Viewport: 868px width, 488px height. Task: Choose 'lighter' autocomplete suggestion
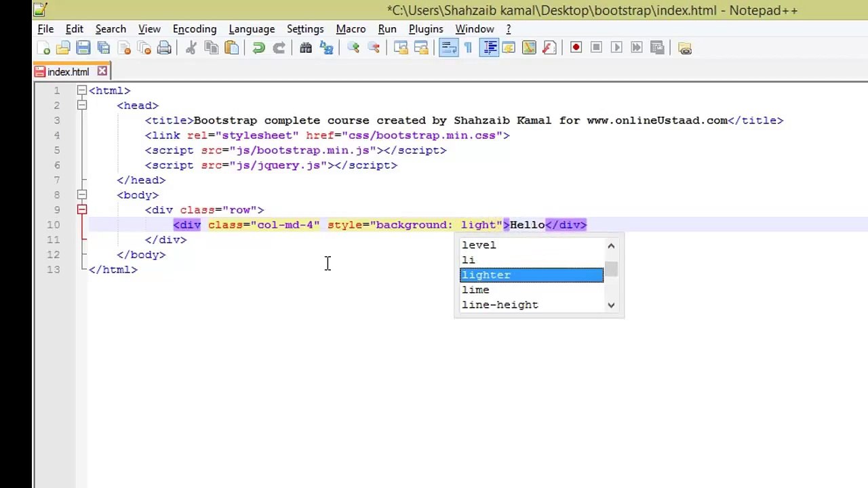(532, 275)
